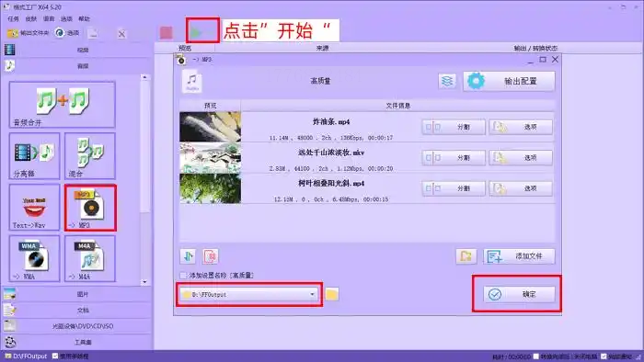Toggle the append setting name (添加设置名称) checkbox
The width and height of the screenshot is (644, 362).
click(x=183, y=275)
